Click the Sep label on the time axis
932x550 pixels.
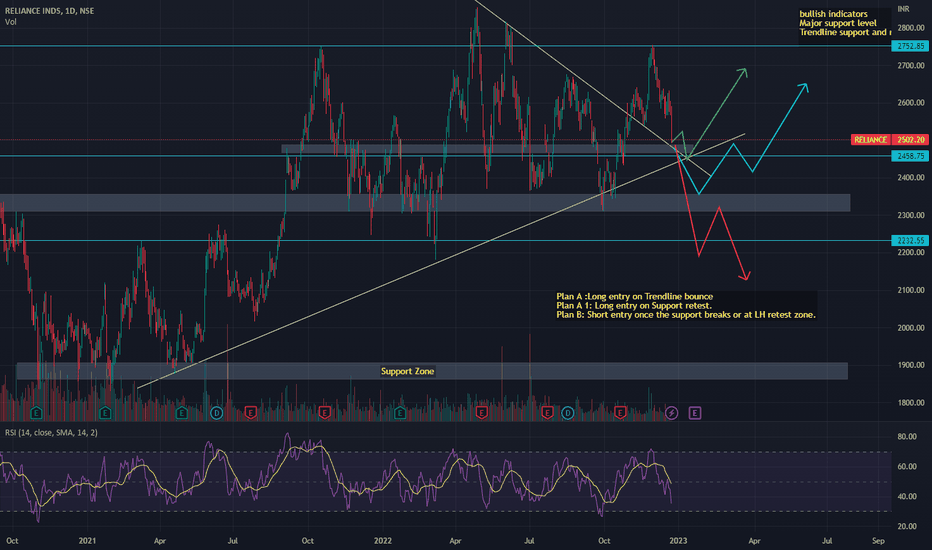click(878, 540)
